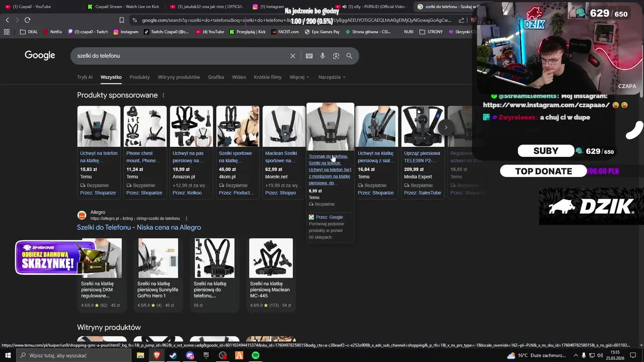
Task: Clear the Google search box with the X
Action: click(293, 56)
